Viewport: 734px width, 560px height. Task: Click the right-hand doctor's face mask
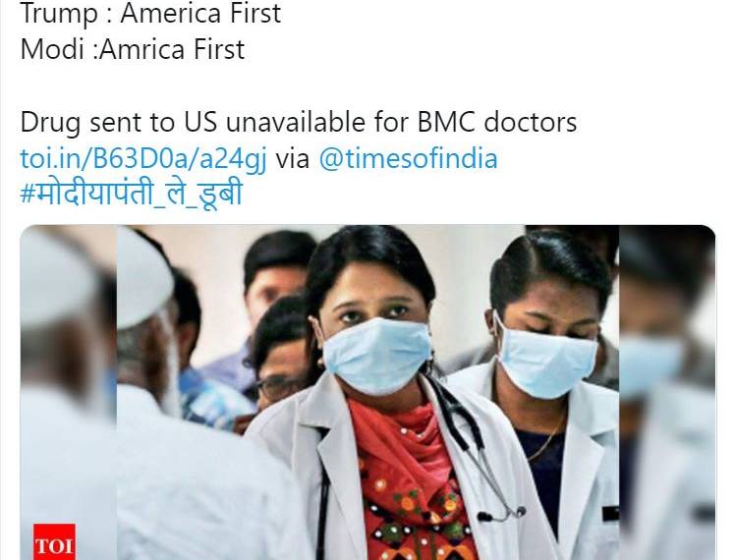[x=545, y=360]
